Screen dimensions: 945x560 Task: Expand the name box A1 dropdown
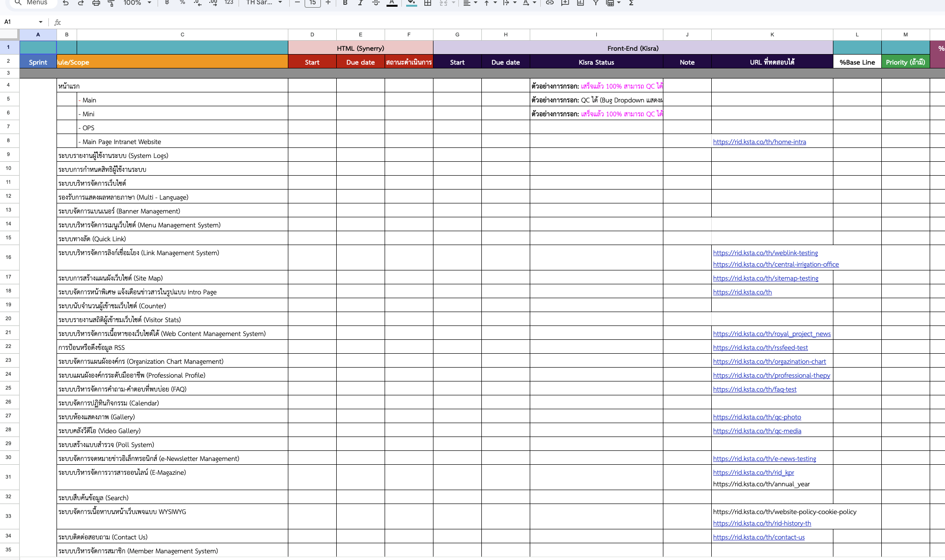(41, 22)
